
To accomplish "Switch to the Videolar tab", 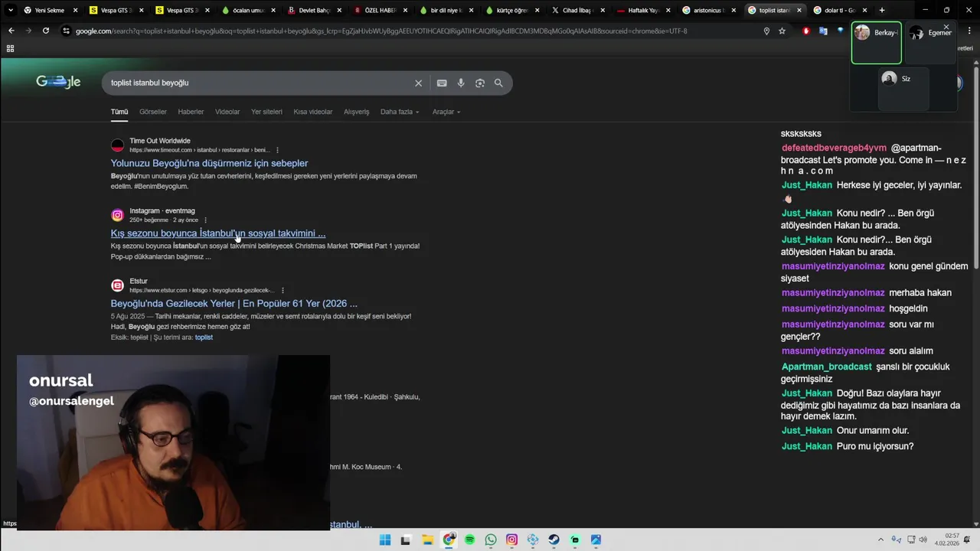I will point(227,112).
